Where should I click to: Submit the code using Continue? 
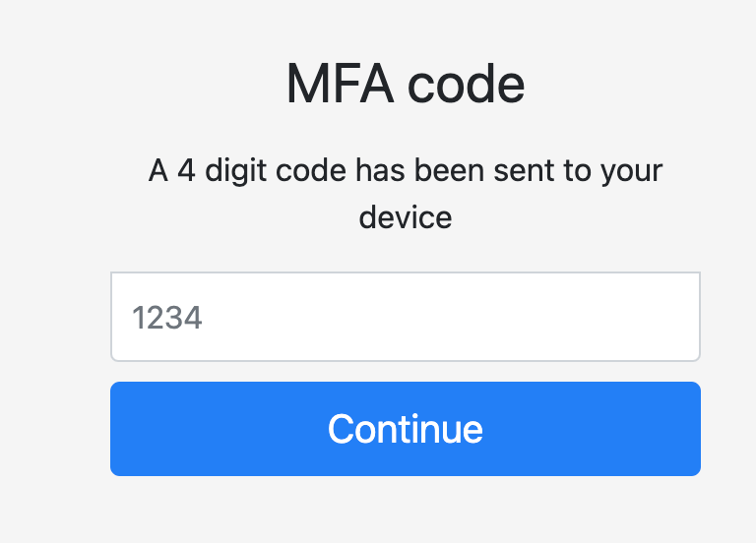[405, 429]
